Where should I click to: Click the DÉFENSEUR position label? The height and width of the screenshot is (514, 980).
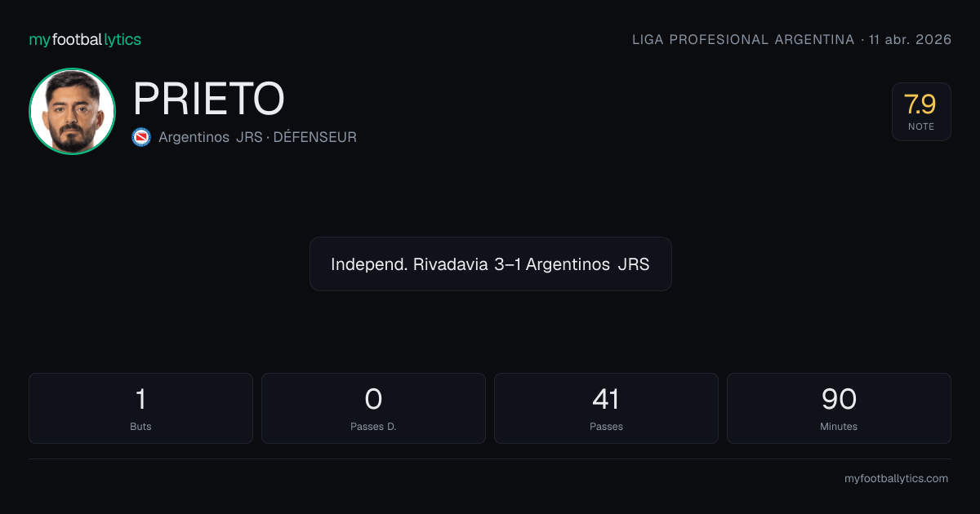point(314,137)
